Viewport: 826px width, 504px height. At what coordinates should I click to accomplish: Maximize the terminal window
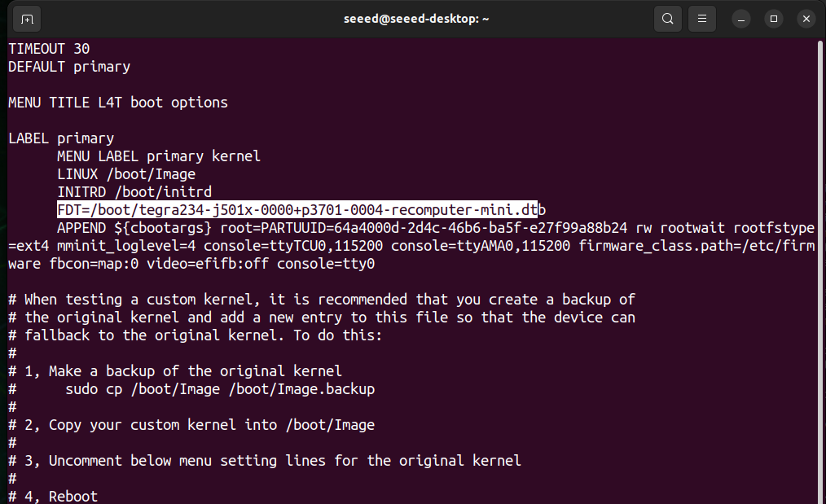coord(774,18)
